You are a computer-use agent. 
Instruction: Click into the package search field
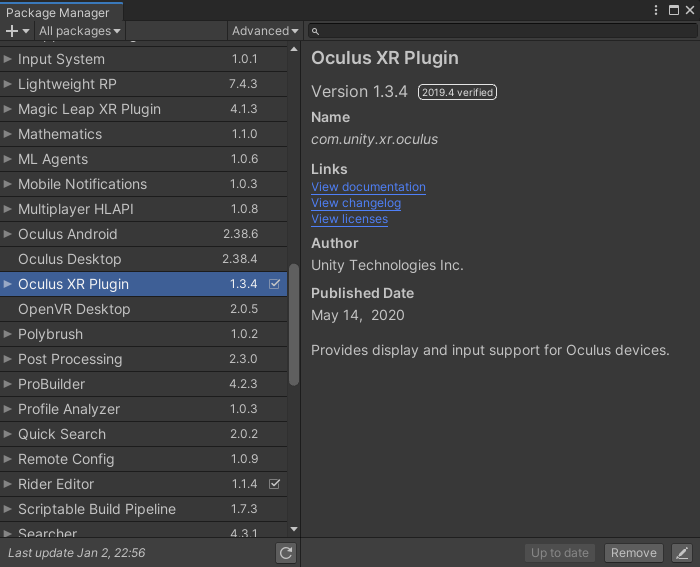coord(500,32)
